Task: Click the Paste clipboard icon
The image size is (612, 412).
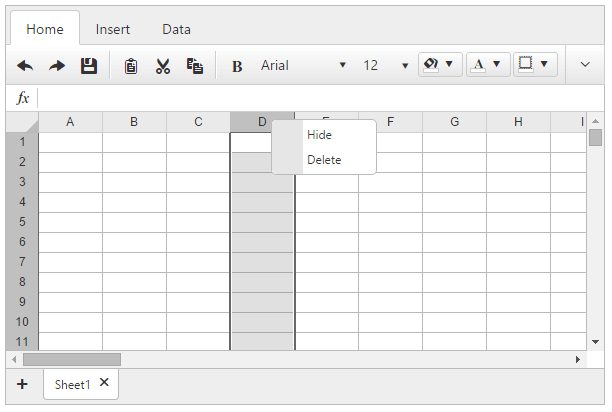Action: coord(131,66)
